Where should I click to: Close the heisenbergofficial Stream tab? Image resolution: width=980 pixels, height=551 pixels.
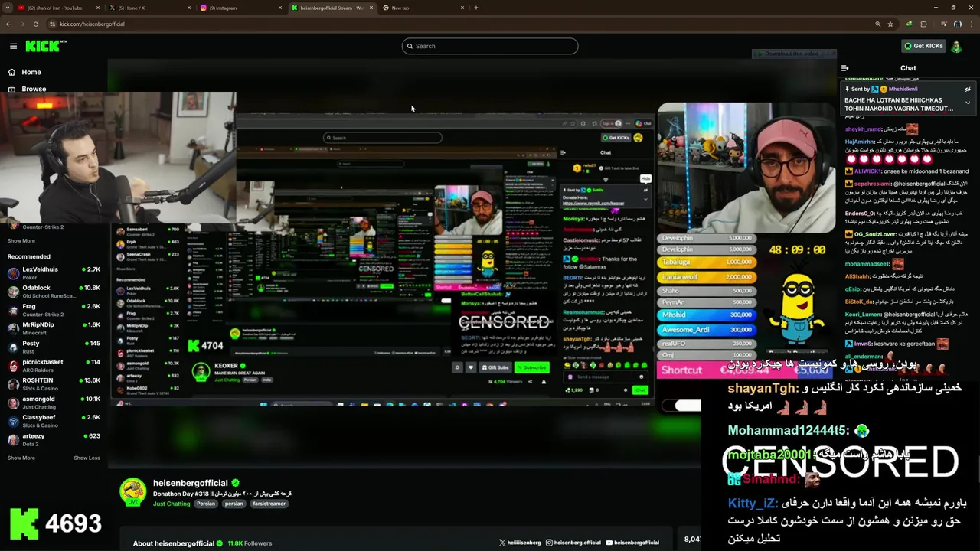tap(372, 8)
